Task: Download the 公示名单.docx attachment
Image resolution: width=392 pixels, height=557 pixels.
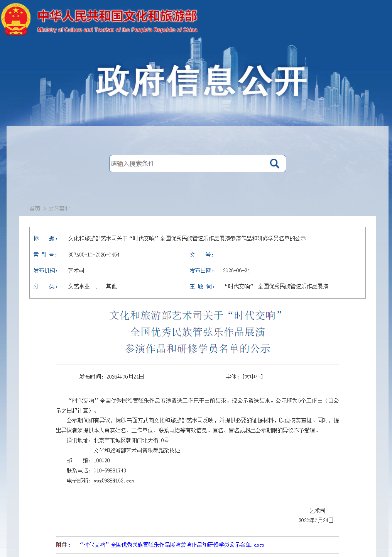Action: (x=172, y=545)
